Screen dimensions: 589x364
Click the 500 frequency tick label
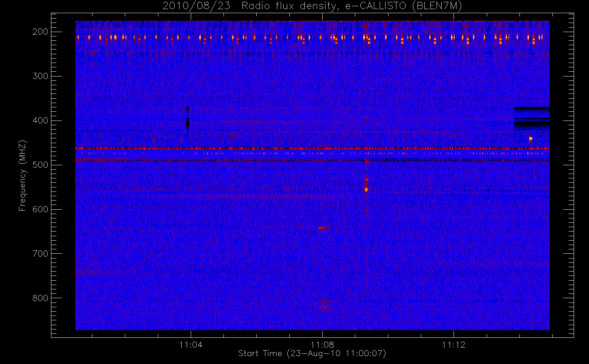click(x=40, y=165)
